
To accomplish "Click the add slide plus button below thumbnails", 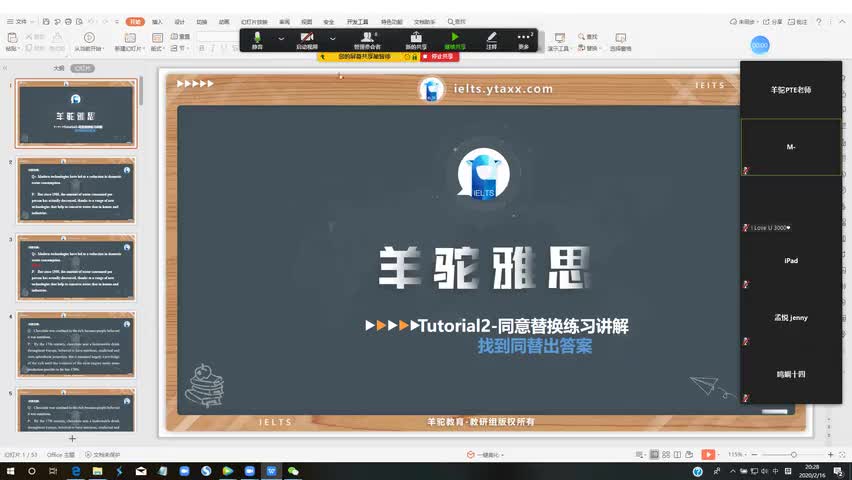I will 72,438.
